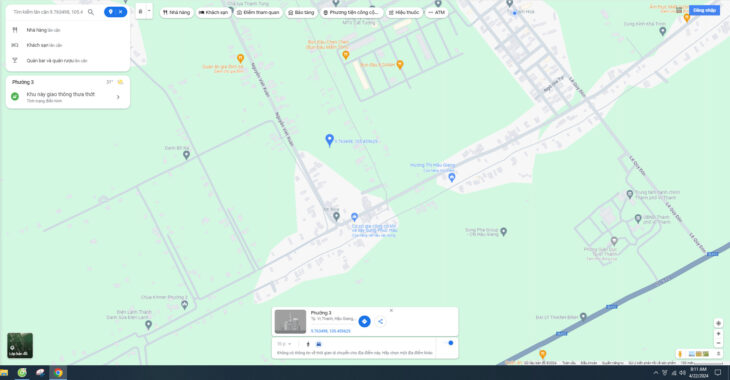Pick up the Street View pegman

pos(680,354)
